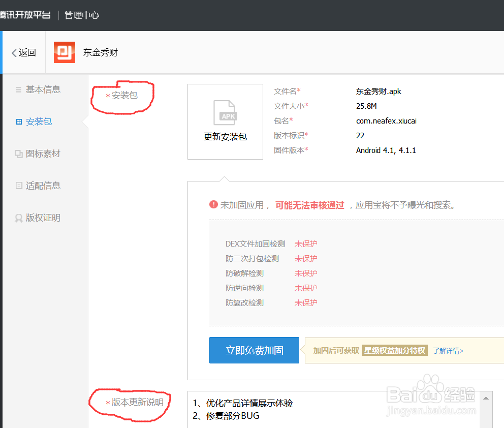This screenshot has width=504, height=428.
Task: Click the 版权证明 badge icon
Action: (x=19, y=218)
